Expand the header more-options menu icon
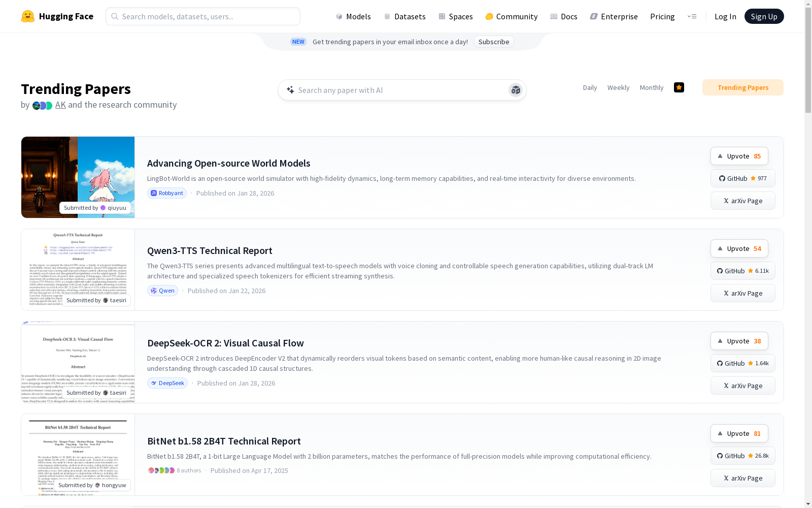The height and width of the screenshot is (508, 812). pyautogui.click(x=692, y=16)
